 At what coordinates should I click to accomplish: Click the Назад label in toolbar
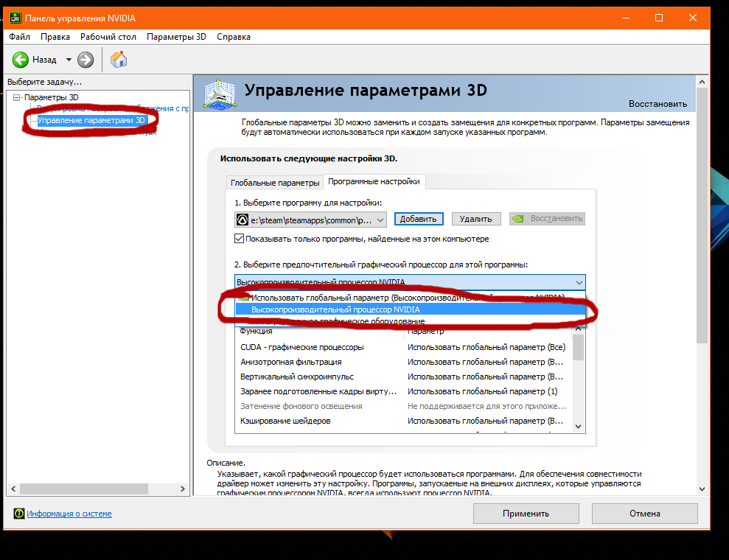pos(44,60)
